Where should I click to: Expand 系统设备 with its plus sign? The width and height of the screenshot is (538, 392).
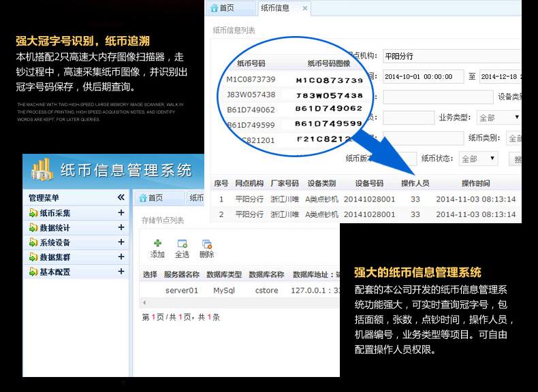pyautogui.click(x=121, y=242)
